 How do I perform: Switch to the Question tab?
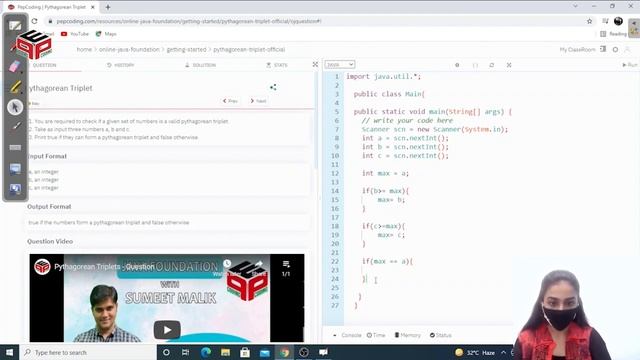(44, 65)
